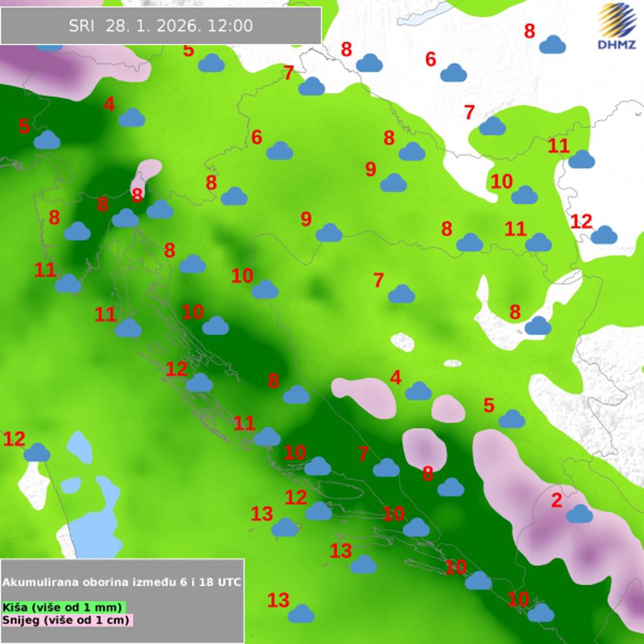The height and width of the screenshot is (644, 644).
Task: Click the cloud icon beside the bottom-most 10
Action: (540, 612)
